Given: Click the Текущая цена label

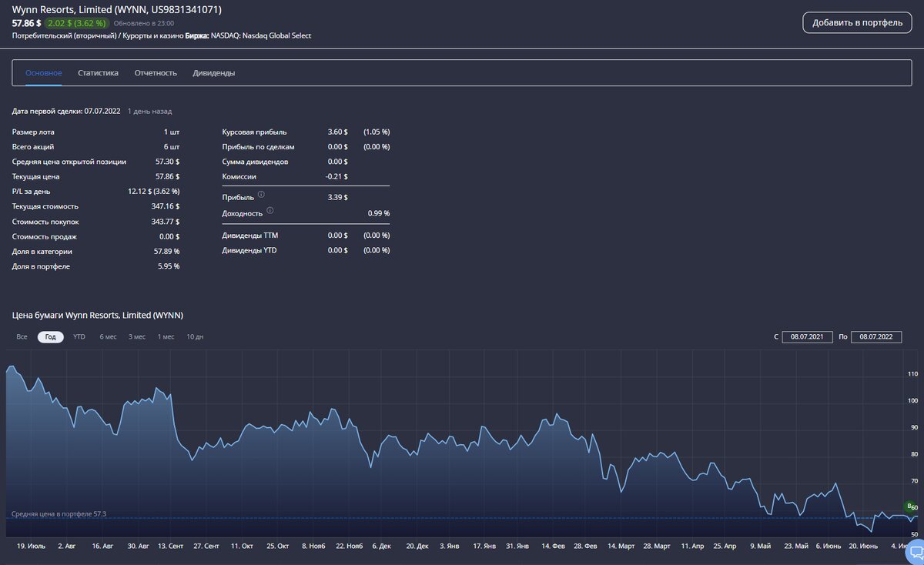Looking at the screenshot, I should (x=36, y=176).
